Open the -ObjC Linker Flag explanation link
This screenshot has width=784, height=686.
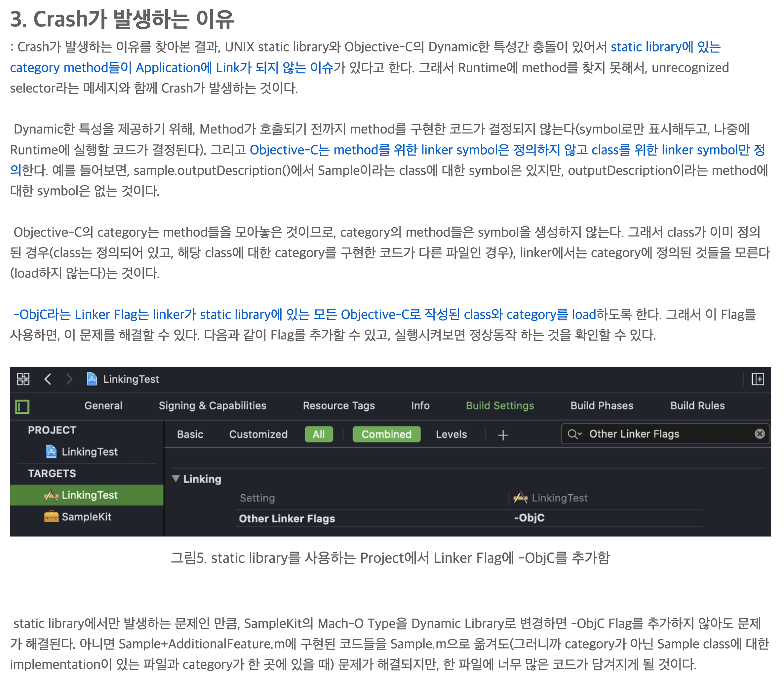[x=304, y=314]
